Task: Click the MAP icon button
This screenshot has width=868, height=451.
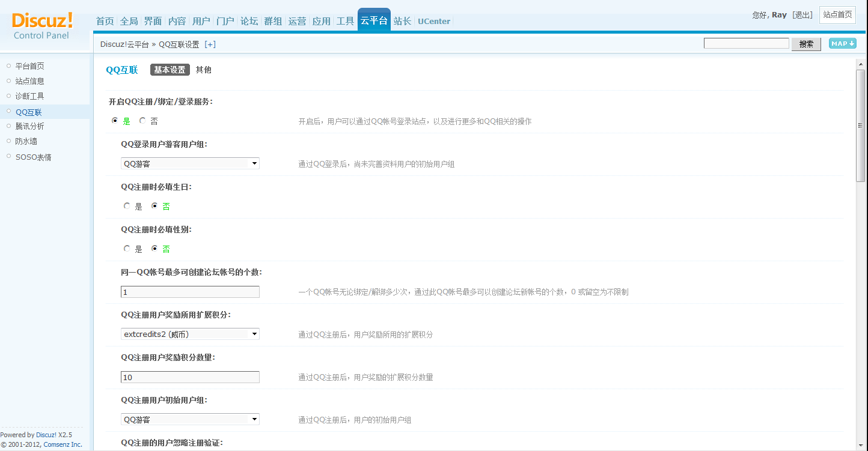Action: tap(842, 44)
